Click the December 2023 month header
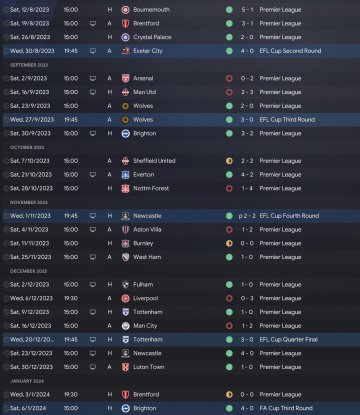360x415 pixels. tap(29, 271)
